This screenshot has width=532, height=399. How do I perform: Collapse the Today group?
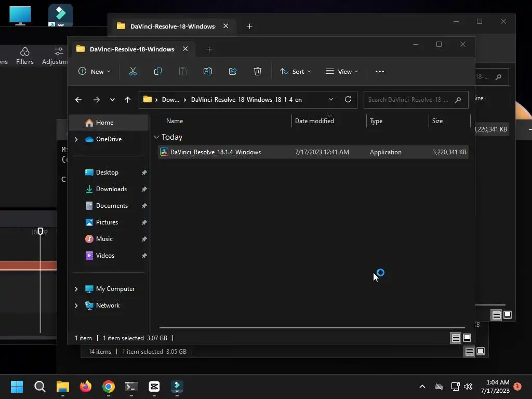pos(156,137)
